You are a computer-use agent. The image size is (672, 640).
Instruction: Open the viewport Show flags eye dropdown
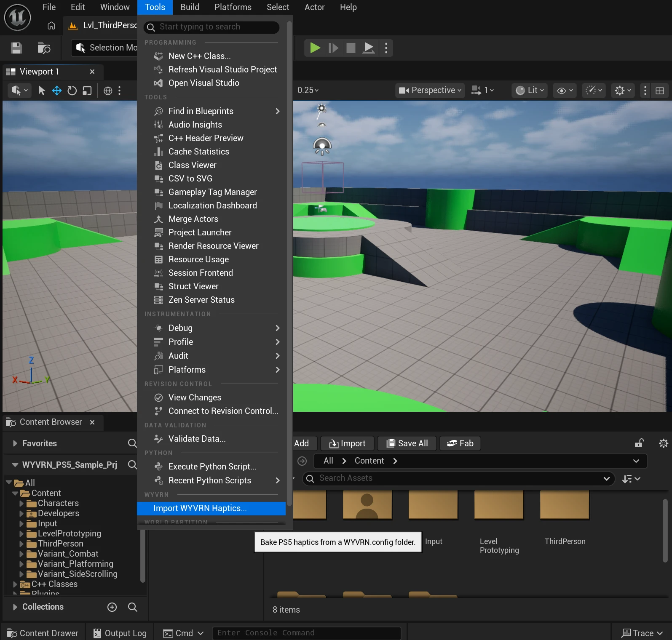coord(565,91)
